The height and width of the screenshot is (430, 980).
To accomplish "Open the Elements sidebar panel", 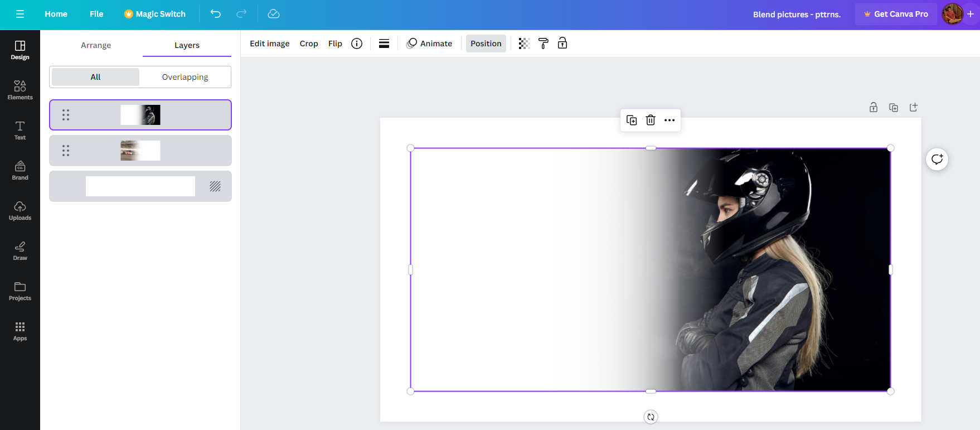I will [x=20, y=90].
